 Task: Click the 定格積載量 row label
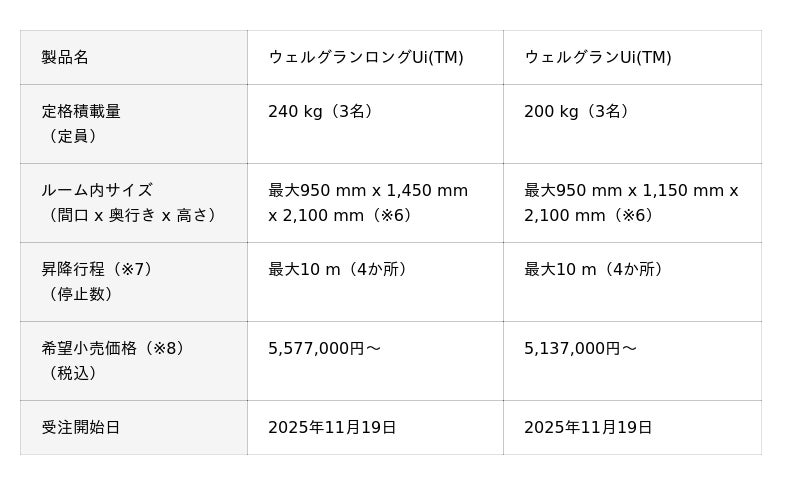[81, 111]
